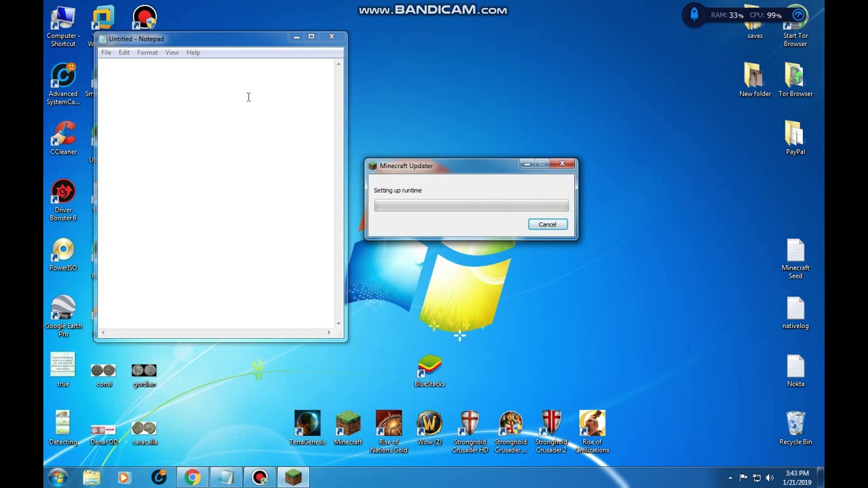Open Action Center flag in tray

(x=744, y=478)
